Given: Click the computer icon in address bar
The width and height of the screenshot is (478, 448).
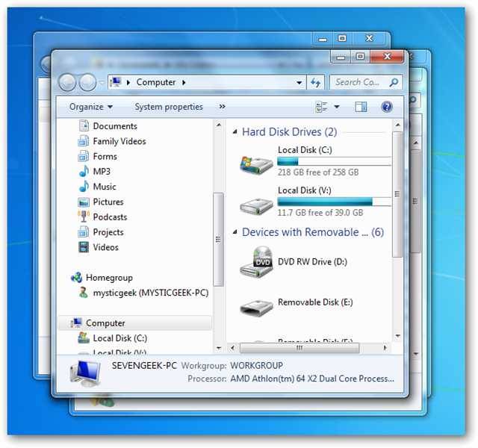Looking at the screenshot, I should 116,82.
